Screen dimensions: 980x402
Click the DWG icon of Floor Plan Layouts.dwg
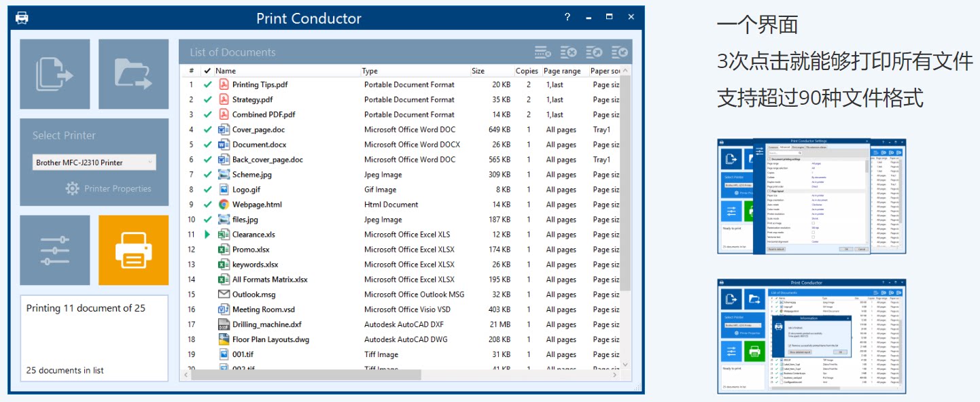[224, 339]
